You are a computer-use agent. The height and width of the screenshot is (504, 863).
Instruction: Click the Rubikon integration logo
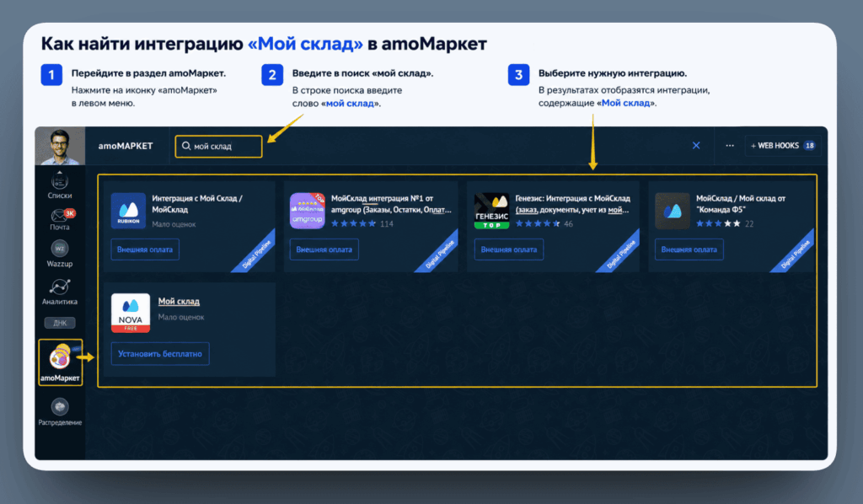click(128, 211)
